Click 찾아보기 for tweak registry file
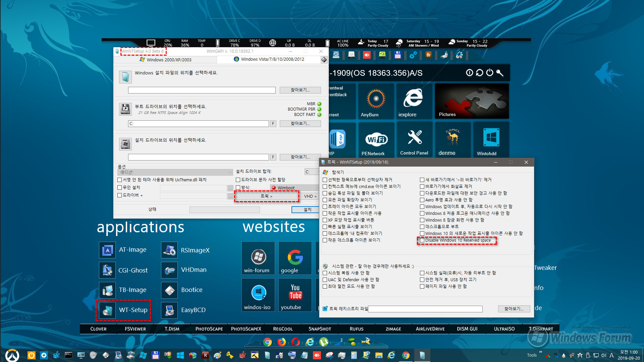 [514, 309]
